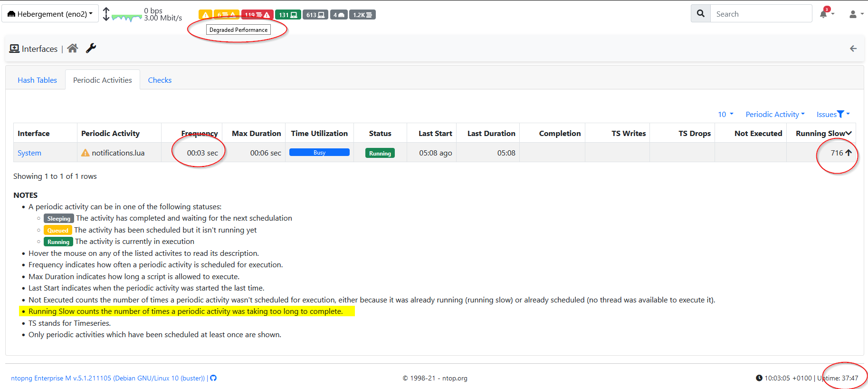Click the yellow degraded performance warning badge
This screenshot has width=868, height=389.
pyautogui.click(x=205, y=15)
